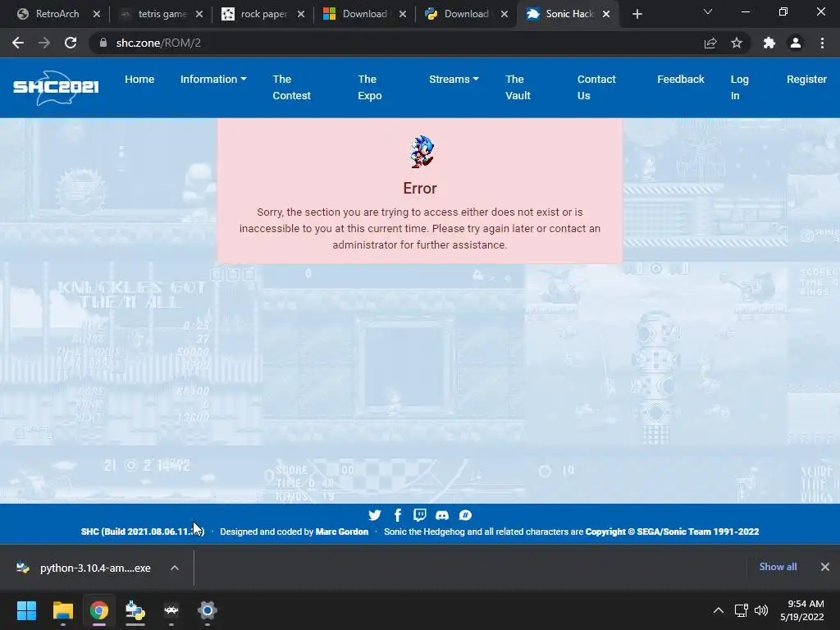Click the running Sonic sprite image
The height and width of the screenshot is (630, 840).
pos(422,152)
